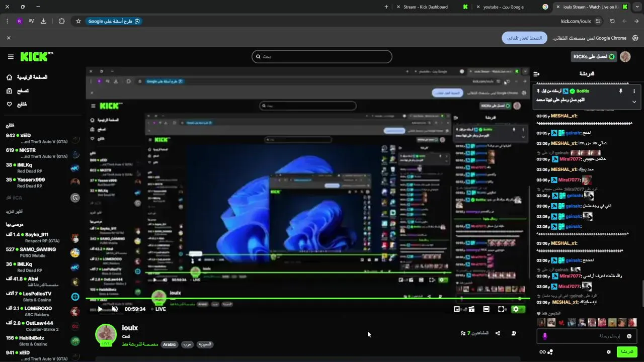The width and height of the screenshot is (644, 362).
Task: Open NKSTR channel in sidebar
Action: pos(43,153)
